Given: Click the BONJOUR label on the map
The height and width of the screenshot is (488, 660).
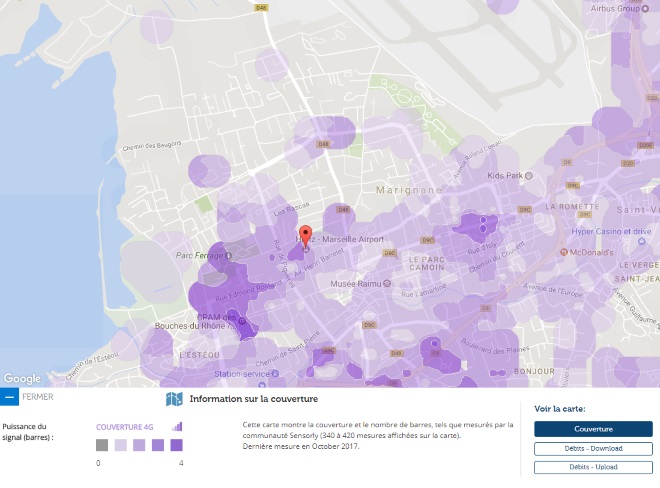Looking at the screenshot, I should 535,371.
